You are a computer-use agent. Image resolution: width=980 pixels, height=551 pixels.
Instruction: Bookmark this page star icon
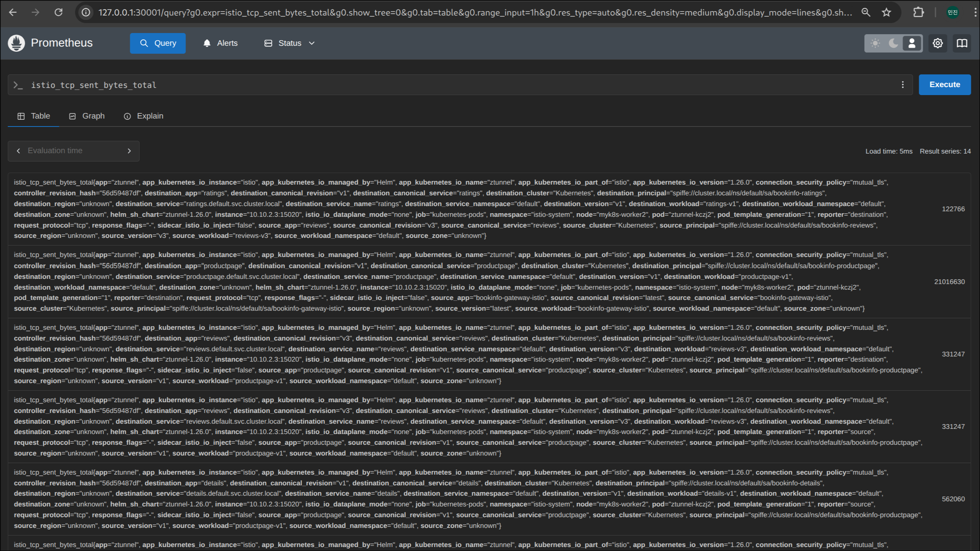(886, 12)
